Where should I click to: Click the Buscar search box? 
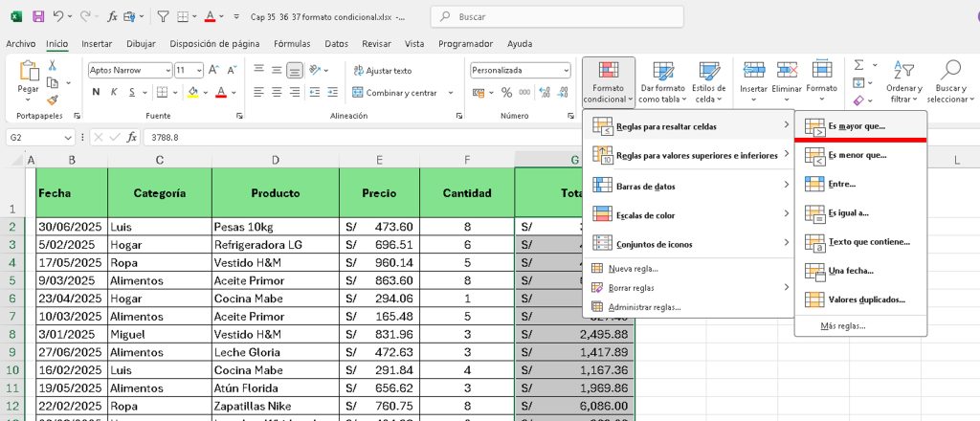(557, 17)
